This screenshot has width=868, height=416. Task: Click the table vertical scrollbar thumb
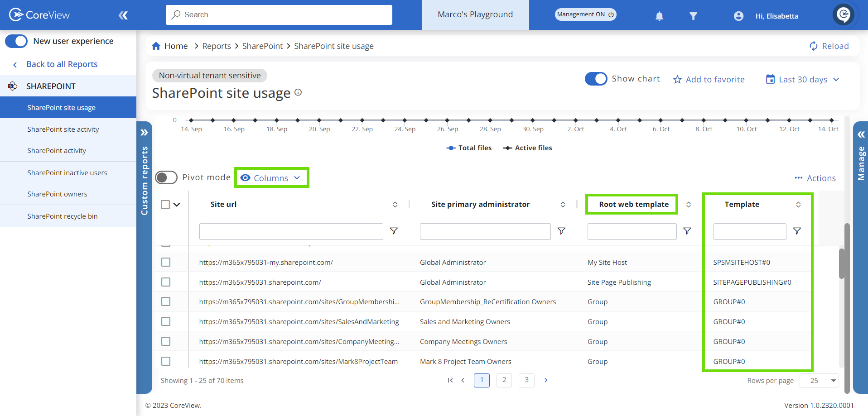click(x=841, y=263)
